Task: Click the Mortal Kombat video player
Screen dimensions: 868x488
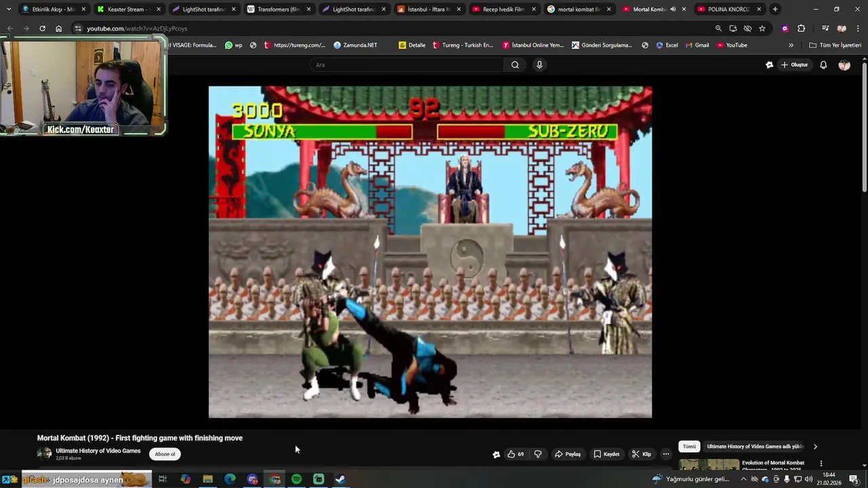Action: [x=430, y=251]
